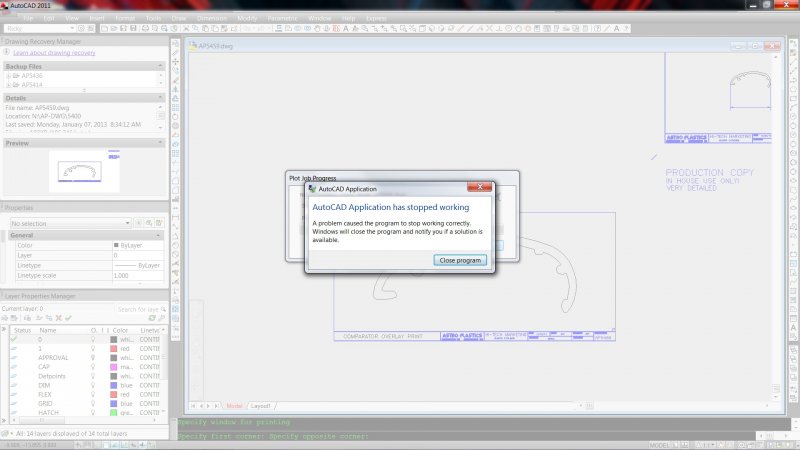Click the New Layer icon in Layer Manager
The image size is (800, 450).
(x=39, y=318)
